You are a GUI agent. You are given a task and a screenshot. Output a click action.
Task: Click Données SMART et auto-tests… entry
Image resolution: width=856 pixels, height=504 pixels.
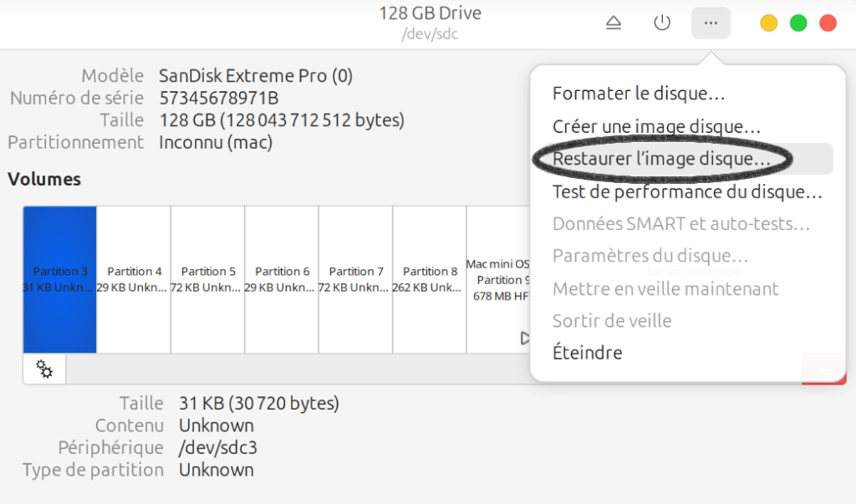point(680,224)
